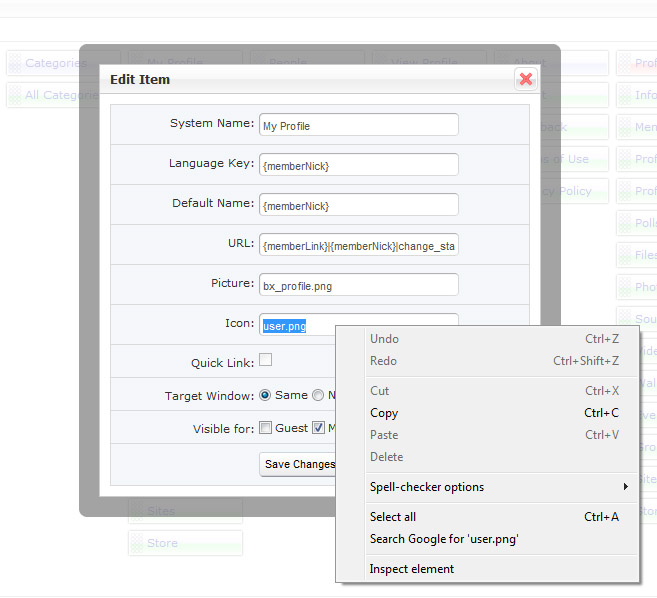Click the Picture filename field
657x598 pixels.
click(358, 285)
